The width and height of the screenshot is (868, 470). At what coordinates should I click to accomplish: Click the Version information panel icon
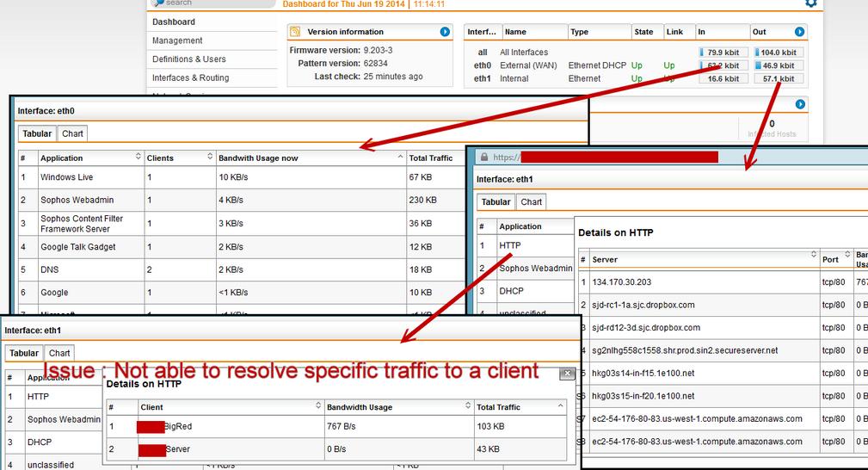coord(295,32)
